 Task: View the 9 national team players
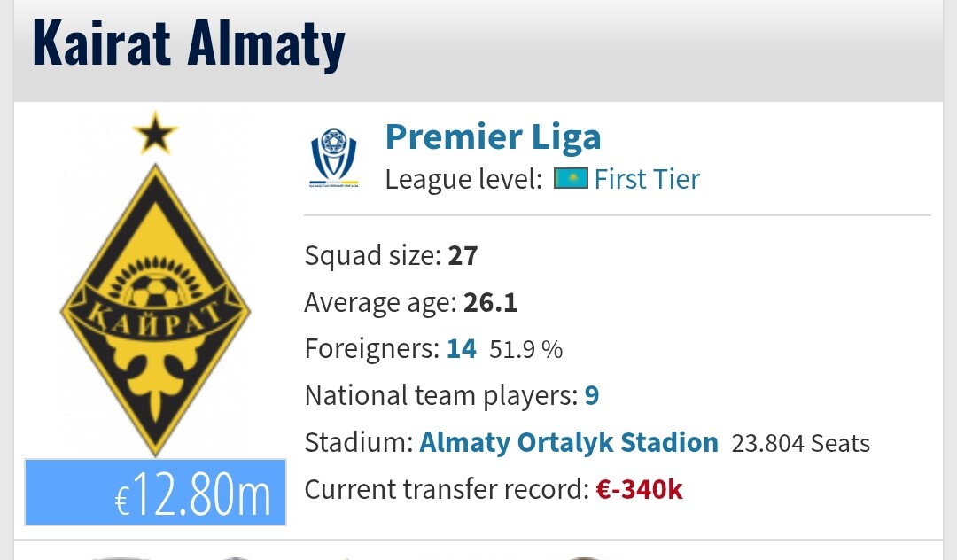click(x=592, y=395)
